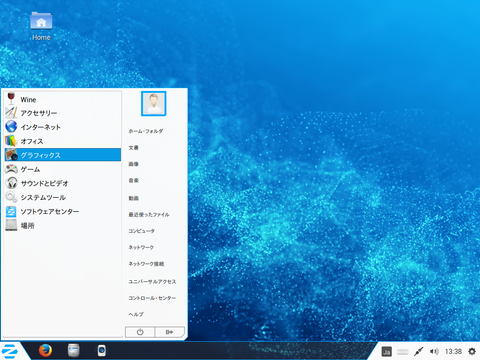The height and width of the screenshot is (360, 480).
Task: Open the 場所 menu entry
Action: (x=63, y=225)
